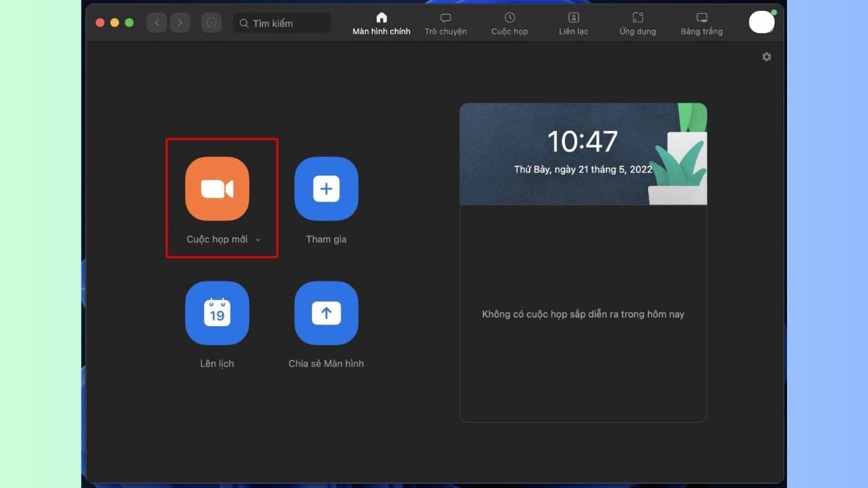868x488 pixels.
Task: Close the window with the red button
Action: pos(100,23)
